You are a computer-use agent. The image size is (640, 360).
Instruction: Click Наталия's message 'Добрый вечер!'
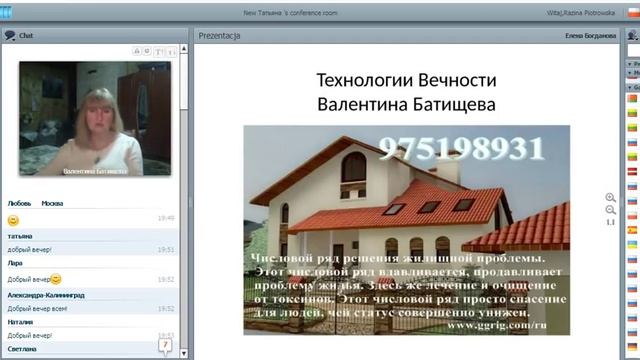30,336
